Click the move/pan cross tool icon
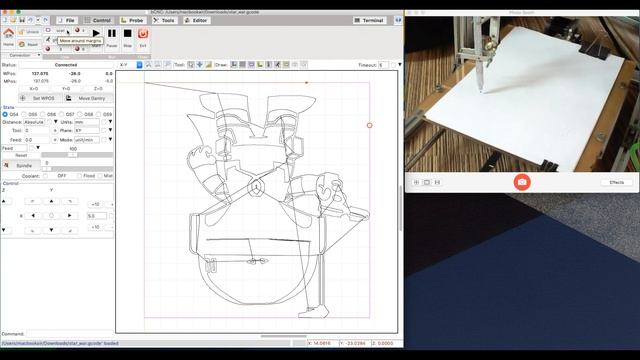 [x=200, y=64]
